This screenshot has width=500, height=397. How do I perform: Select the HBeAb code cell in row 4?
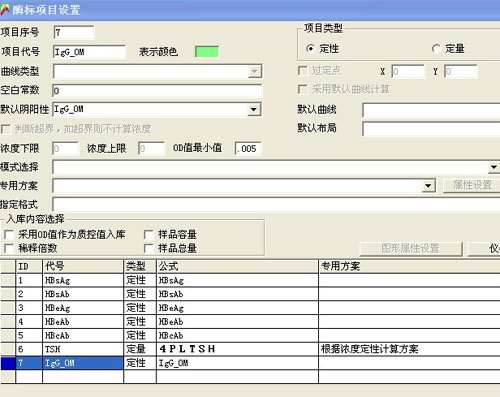[83, 322]
